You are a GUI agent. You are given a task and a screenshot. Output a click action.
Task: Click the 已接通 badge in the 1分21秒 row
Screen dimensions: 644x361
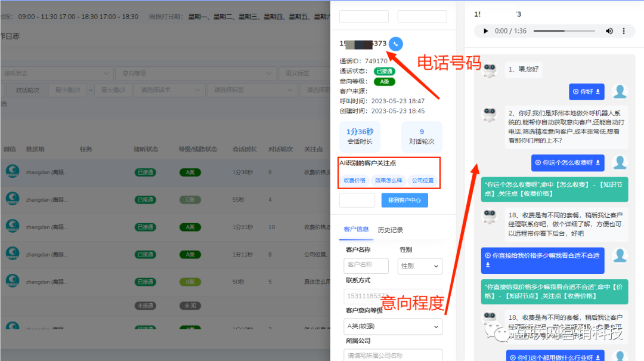click(145, 227)
